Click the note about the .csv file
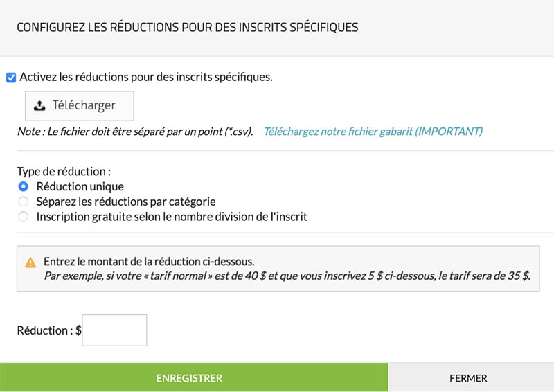 pyautogui.click(x=136, y=131)
